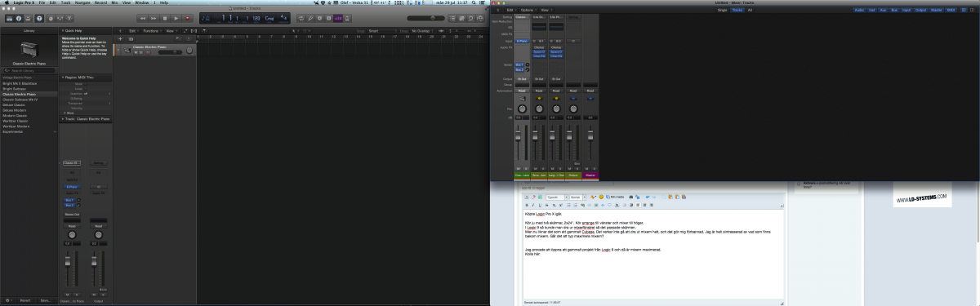
Task: Open the Mix menu
Action: (x=114, y=2)
